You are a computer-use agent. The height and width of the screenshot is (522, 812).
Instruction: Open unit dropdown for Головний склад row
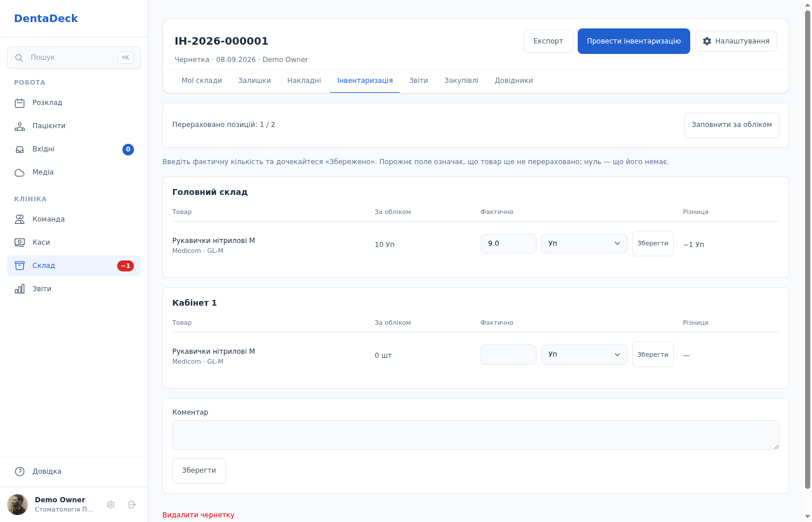point(584,244)
